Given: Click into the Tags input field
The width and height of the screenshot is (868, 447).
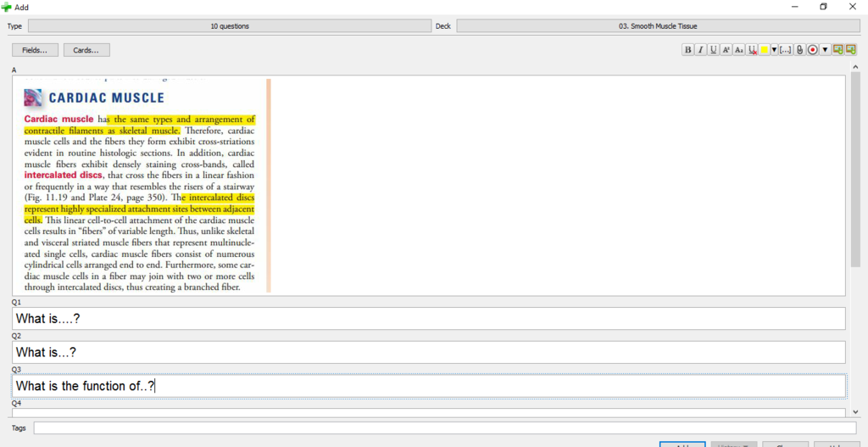Looking at the screenshot, I should [x=444, y=428].
